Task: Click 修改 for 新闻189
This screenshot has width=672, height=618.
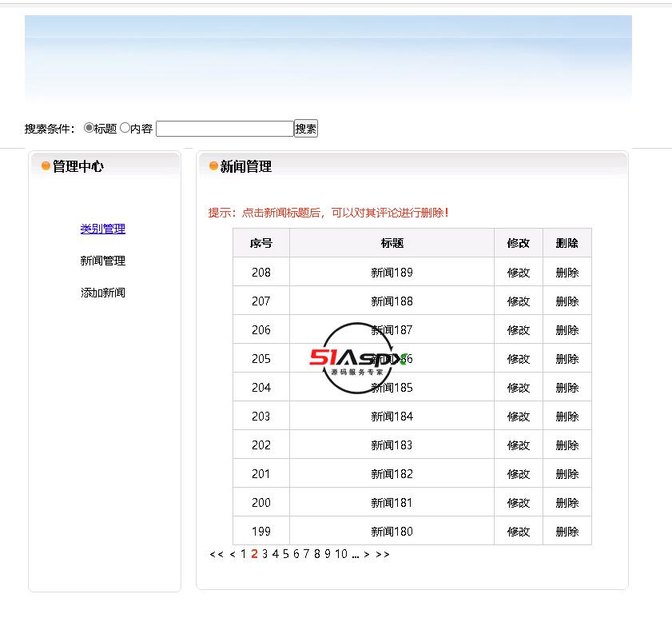Action: pyautogui.click(x=518, y=273)
